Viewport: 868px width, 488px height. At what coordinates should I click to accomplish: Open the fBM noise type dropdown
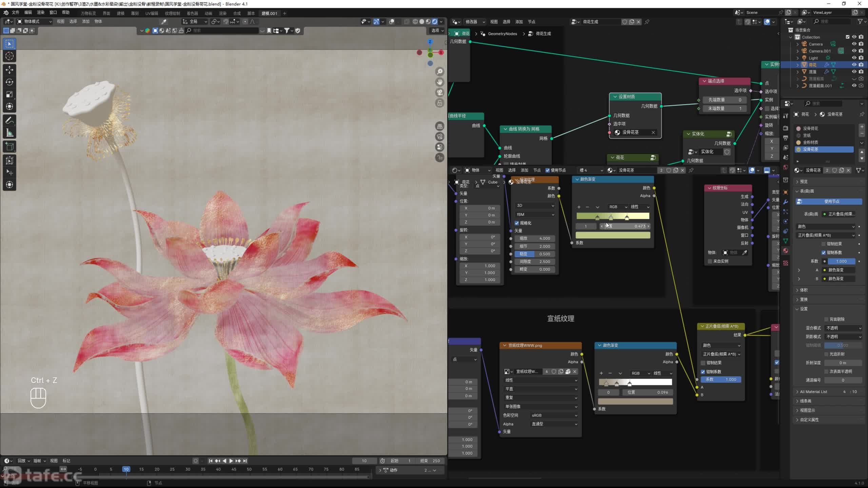coord(535,215)
